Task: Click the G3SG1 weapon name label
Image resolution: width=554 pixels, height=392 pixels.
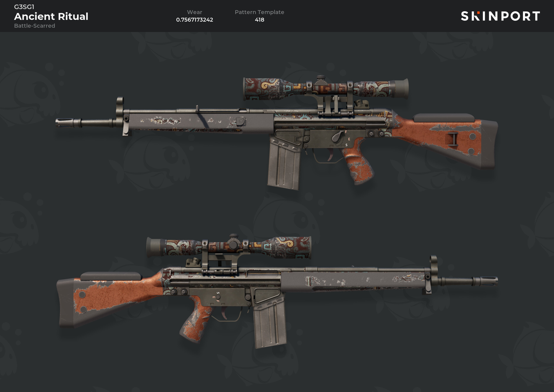Action: 24,7
